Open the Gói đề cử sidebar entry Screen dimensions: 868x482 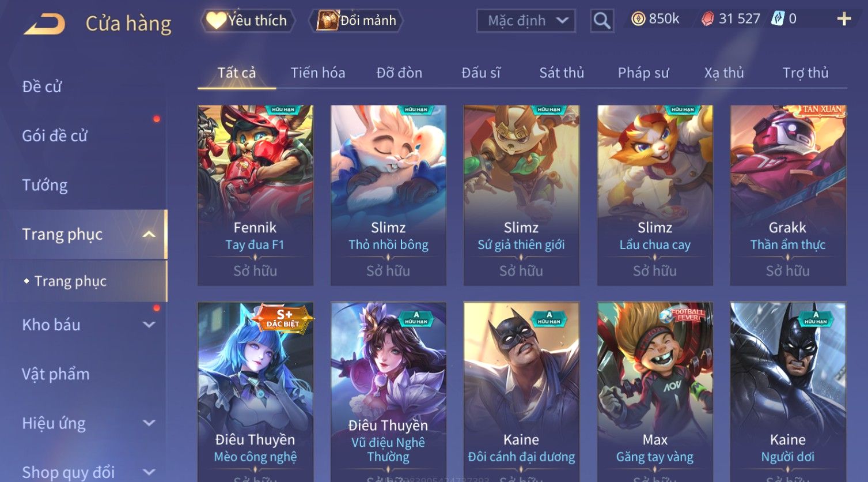[x=55, y=136]
